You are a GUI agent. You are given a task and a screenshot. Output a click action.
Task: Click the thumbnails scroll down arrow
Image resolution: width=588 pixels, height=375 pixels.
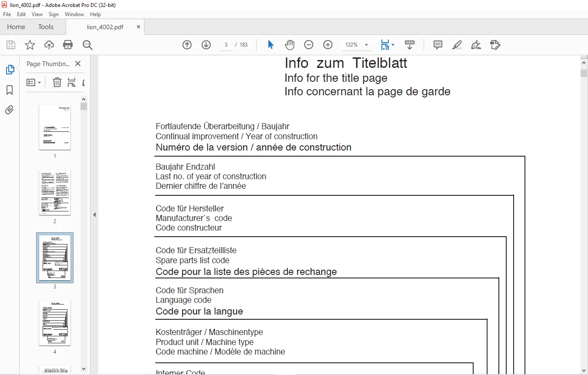coord(84,369)
